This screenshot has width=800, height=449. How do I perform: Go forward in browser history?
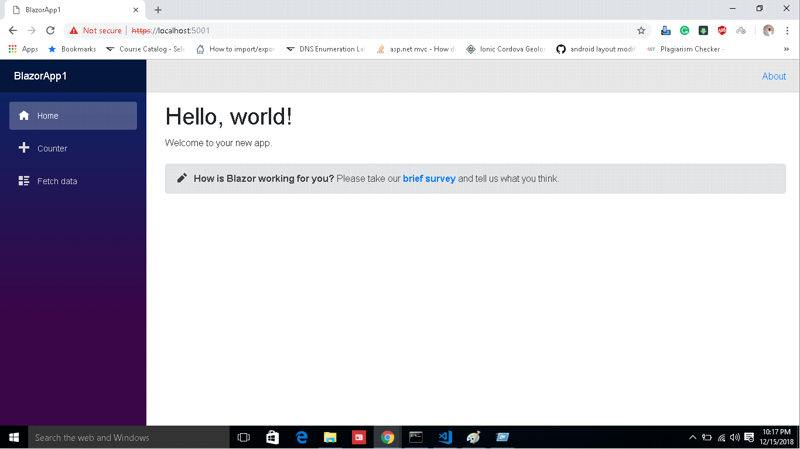pos(32,31)
